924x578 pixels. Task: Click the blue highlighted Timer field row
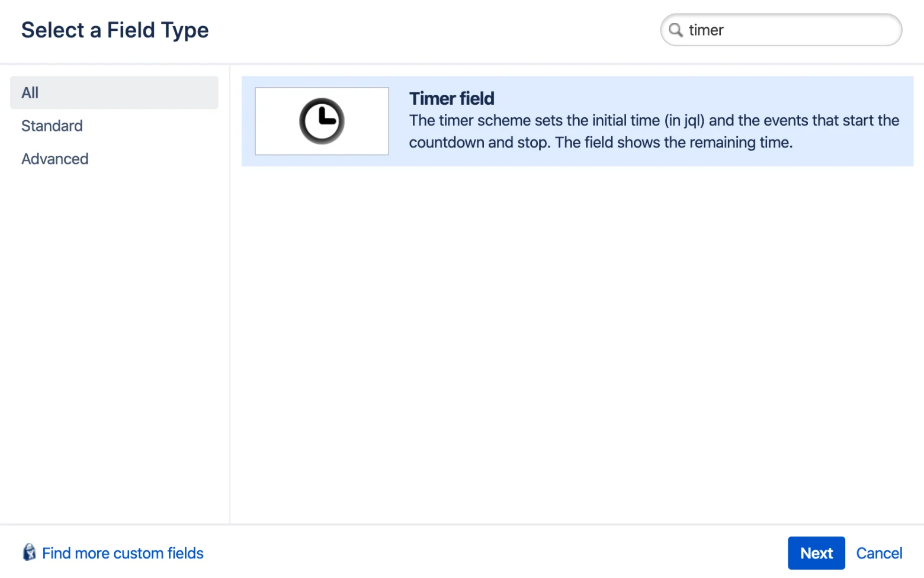(x=577, y=121)
